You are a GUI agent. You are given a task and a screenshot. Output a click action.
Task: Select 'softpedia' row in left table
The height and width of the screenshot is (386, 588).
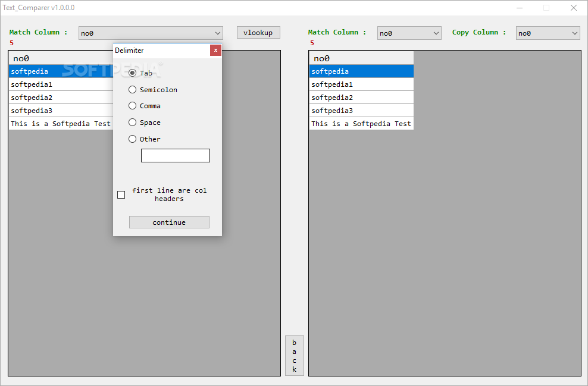[x=61, y=71]
